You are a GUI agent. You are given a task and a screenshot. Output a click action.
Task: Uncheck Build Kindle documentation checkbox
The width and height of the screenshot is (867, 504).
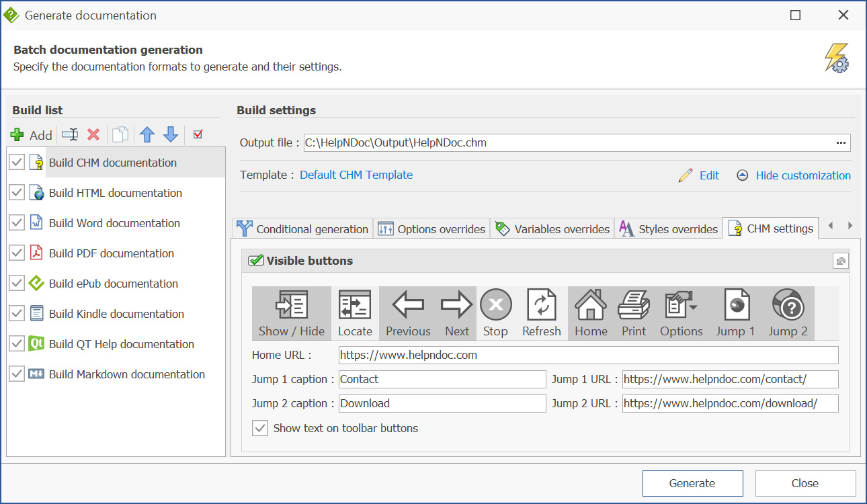pos(17,314)
